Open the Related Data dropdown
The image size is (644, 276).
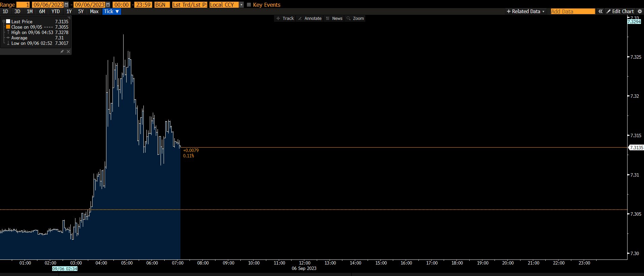pyautogui.click(x=526, y=11)
